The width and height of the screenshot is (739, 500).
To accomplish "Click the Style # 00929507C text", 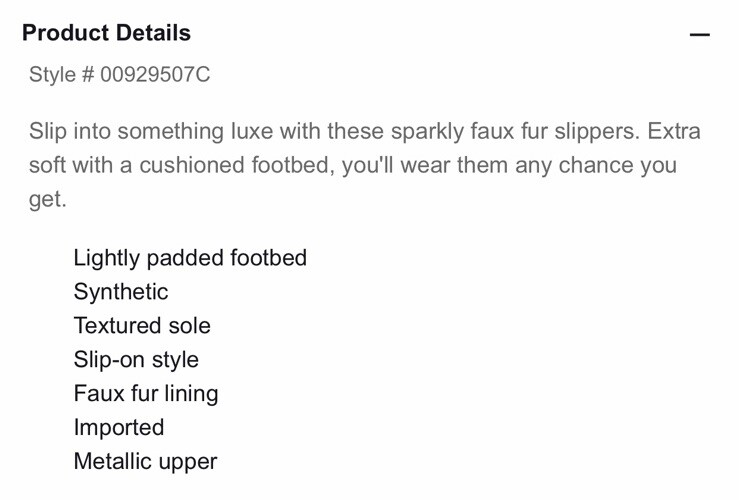I will click(x=120, y=74).
